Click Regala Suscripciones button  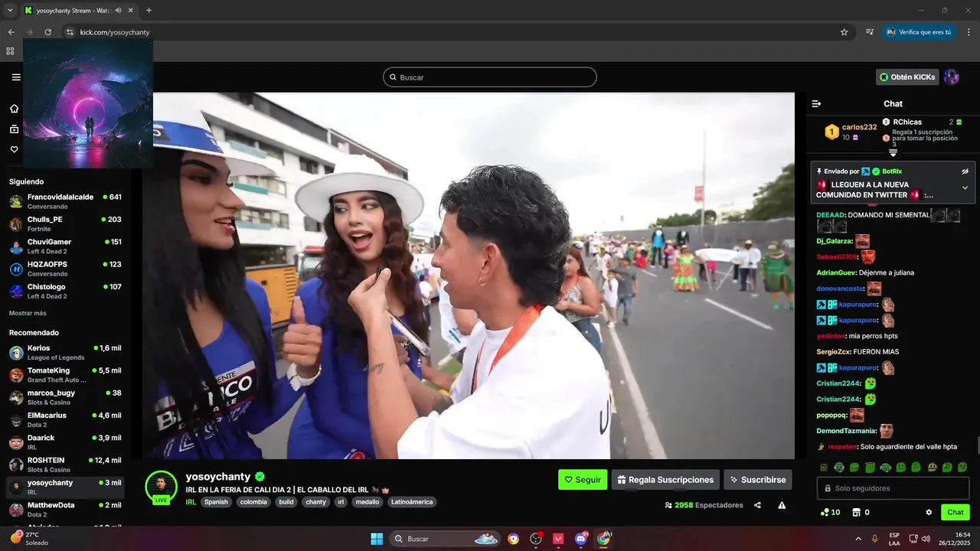[665, 480]
